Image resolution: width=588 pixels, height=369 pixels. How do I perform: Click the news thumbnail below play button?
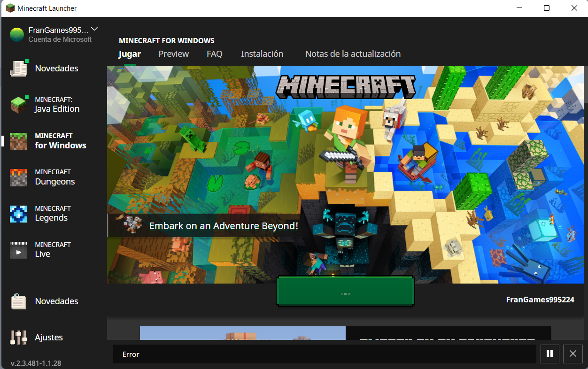click(243, 333)
